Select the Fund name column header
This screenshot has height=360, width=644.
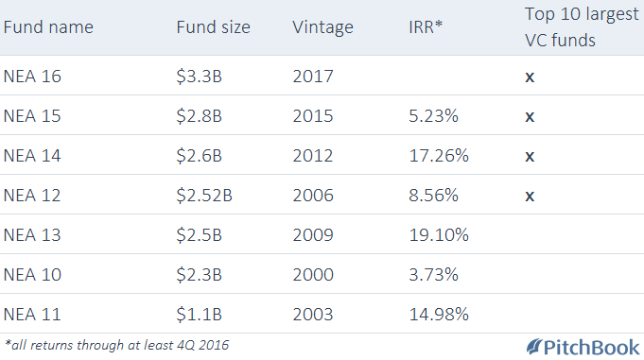[x=48, y=27]
